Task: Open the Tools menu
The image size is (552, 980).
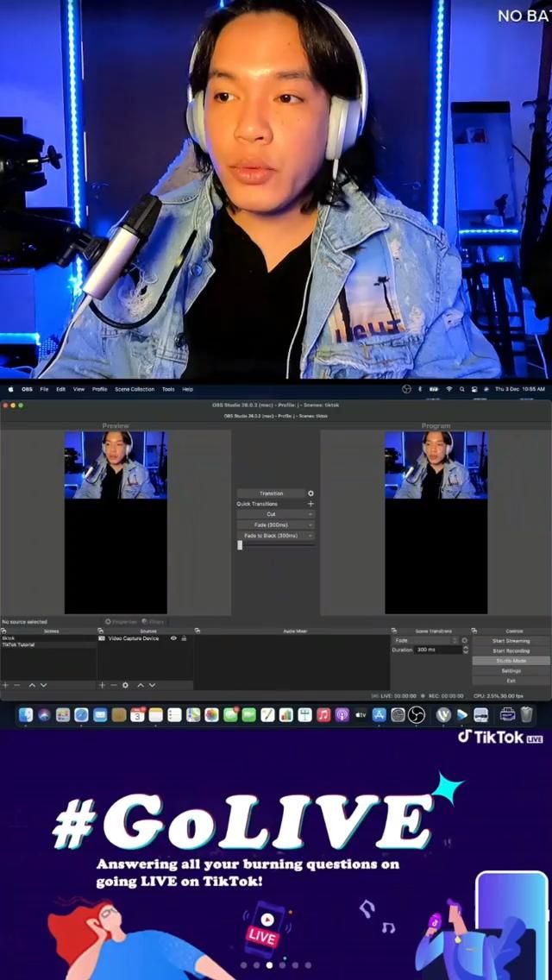Action: pyautogui.click(x=168, y=389)
